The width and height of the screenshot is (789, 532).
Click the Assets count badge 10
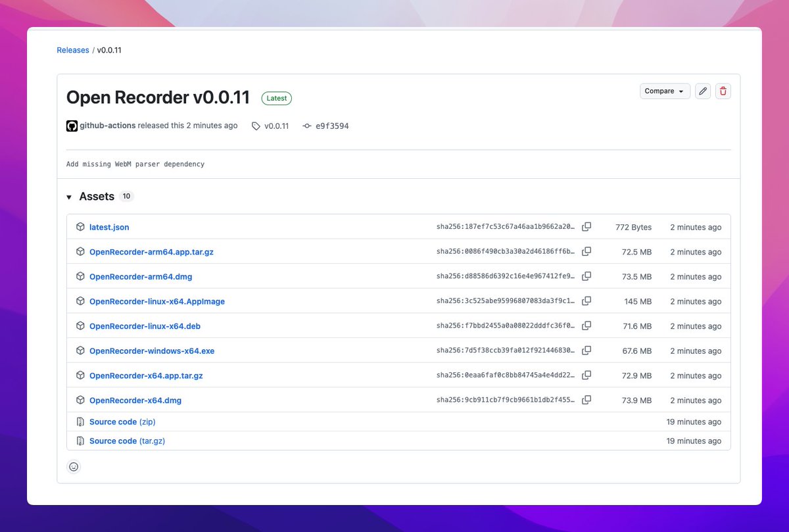click(x=126, y=196)
